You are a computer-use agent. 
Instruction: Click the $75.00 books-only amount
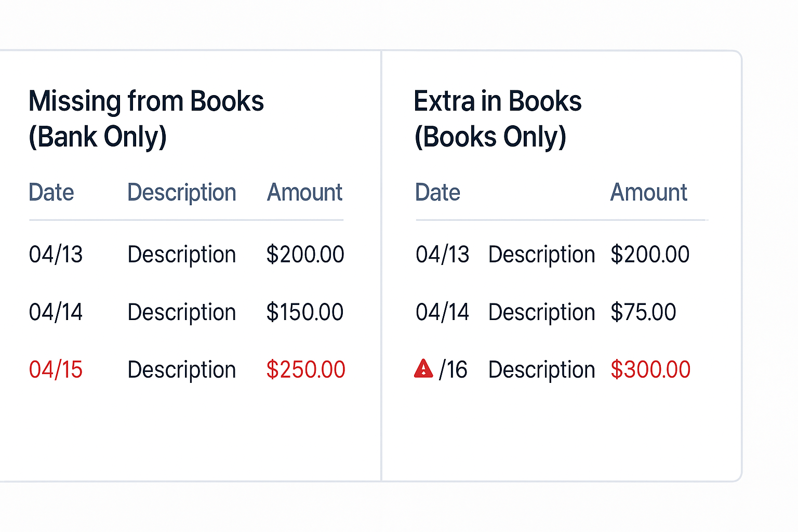643,312
